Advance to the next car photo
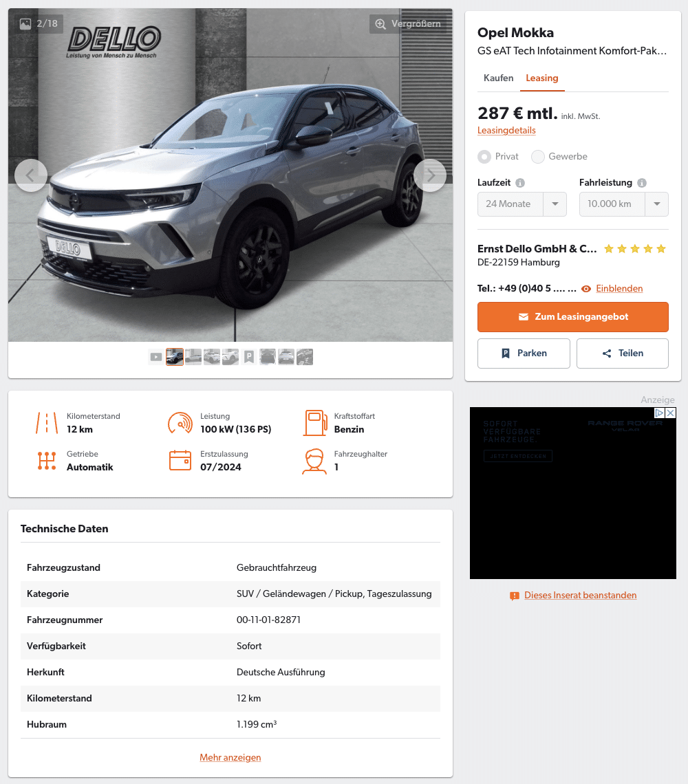Screen dimensions: 688x784 click(430, 175)
